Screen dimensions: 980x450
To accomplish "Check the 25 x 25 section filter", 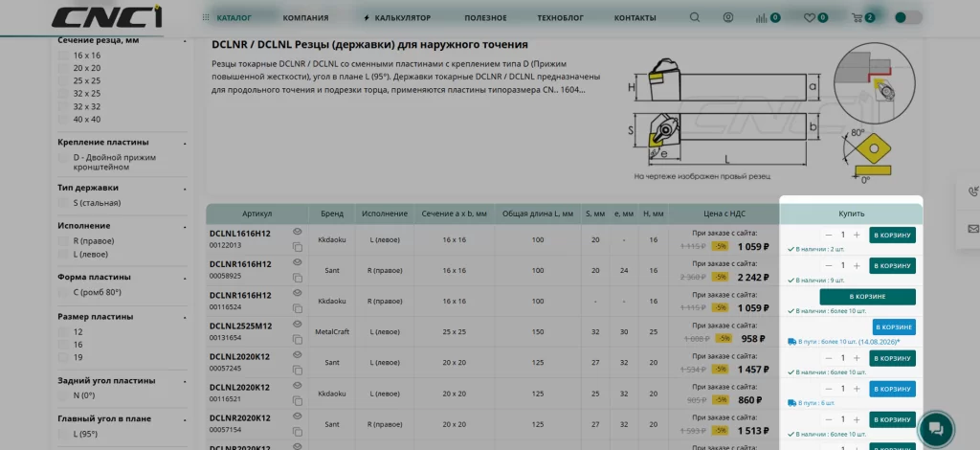I will tap(63, 80).
